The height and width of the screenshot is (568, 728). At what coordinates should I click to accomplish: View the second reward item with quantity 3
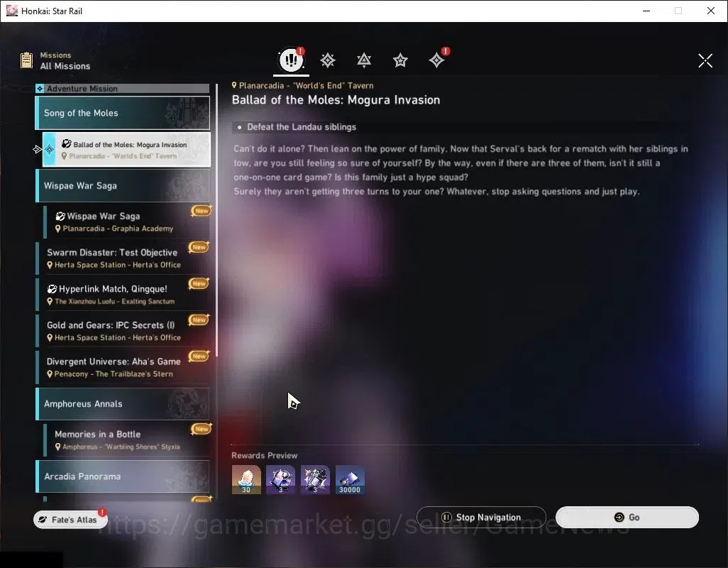click(280, 480)
